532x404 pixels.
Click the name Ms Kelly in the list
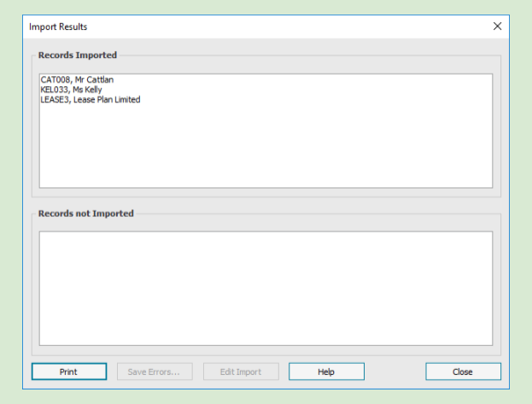click(87, 90)
